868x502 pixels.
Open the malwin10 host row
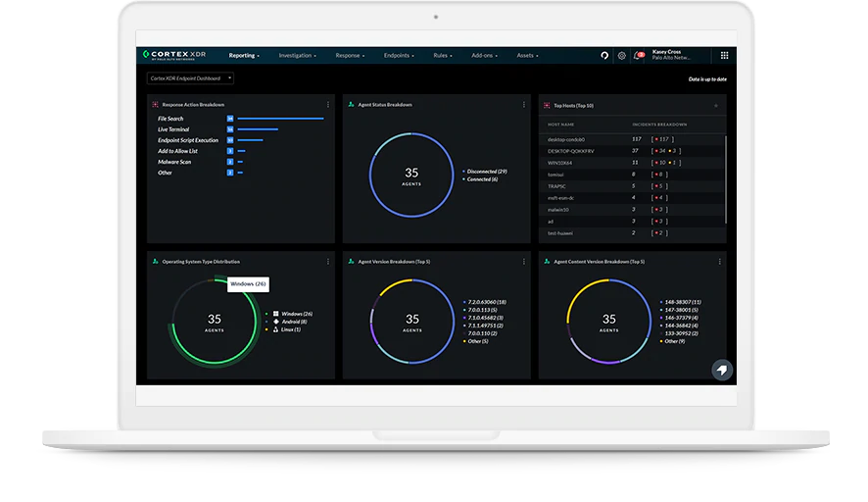click(632, 210)
